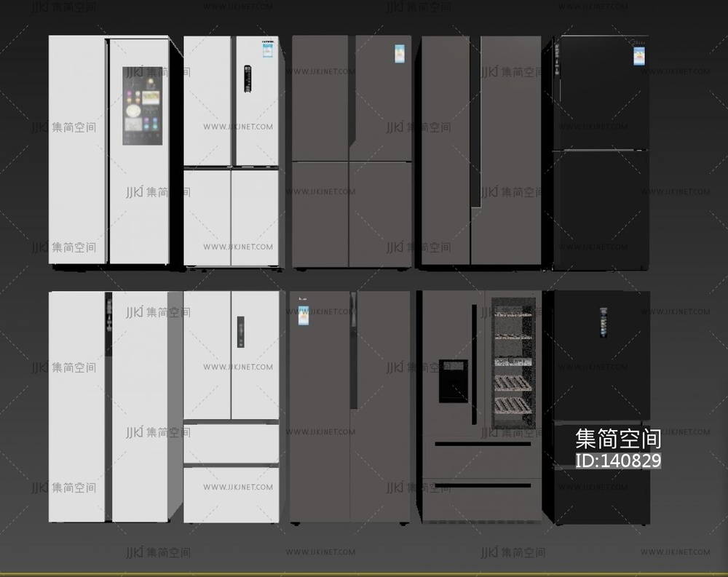Click the control panel on the bottom-row white French-door fridge
This screenshot has width=728, height=577.
pyautogui.click(x=240, y=332)
